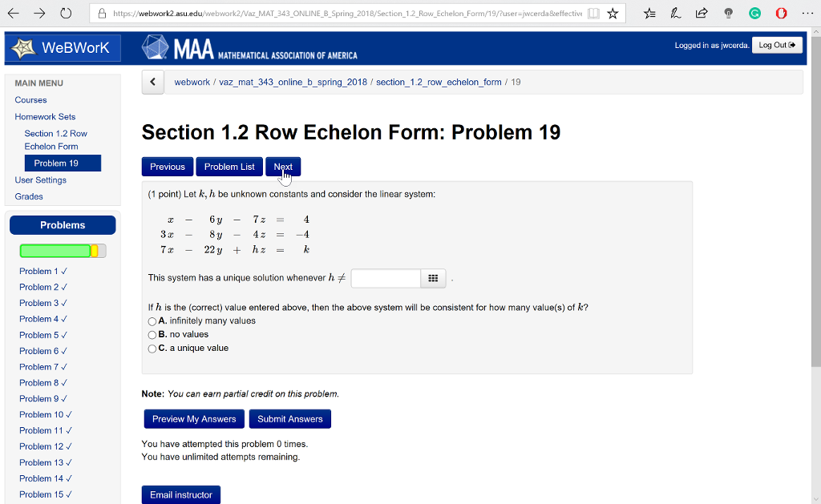Open the Hub lightbulb icon
The height and width of the screenshot is (504, 821).
pyautogui.click(x=728, y=12)
